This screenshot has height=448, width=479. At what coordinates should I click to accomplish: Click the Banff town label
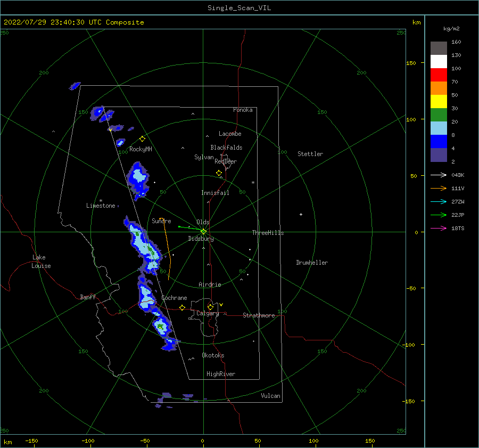coord(88,297)
